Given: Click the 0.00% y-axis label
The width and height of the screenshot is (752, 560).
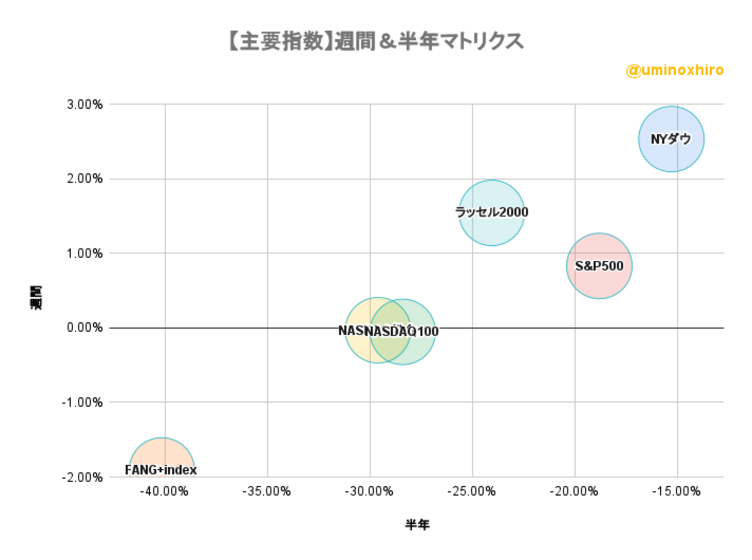Looking at the screenshot, I should (84, 328).
